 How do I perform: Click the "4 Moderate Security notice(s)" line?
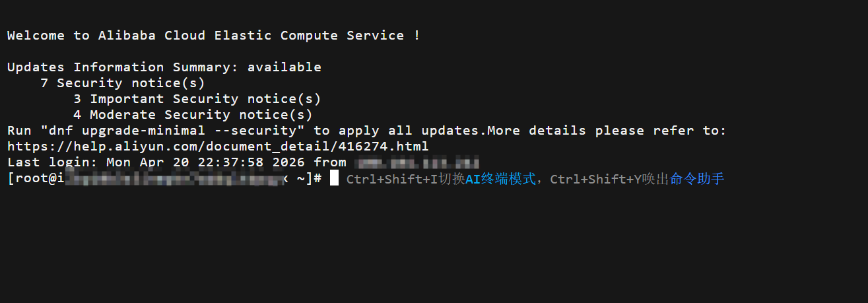point(193,115)
